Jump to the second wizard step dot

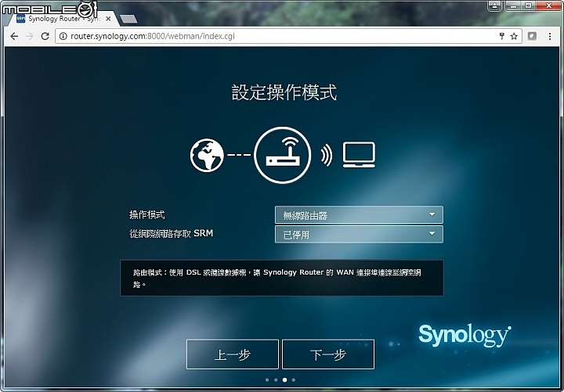(x=276, y=379)
